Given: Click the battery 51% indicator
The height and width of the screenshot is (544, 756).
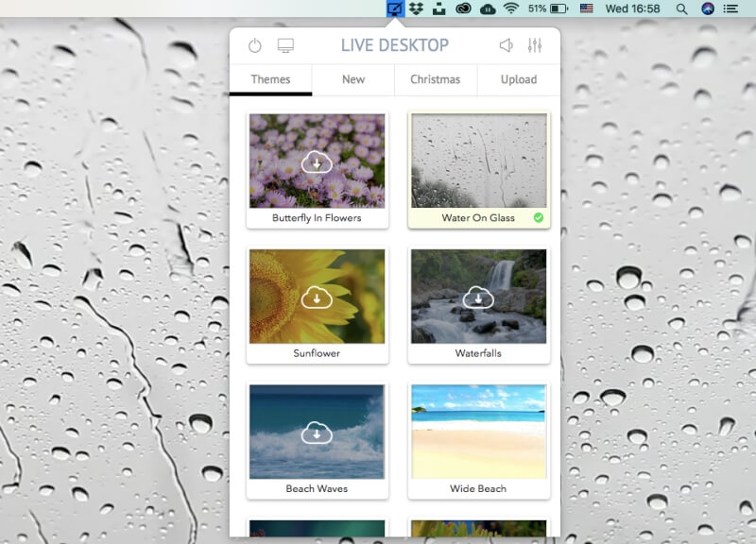Looking at the screenshot, I should click(548, 8).
